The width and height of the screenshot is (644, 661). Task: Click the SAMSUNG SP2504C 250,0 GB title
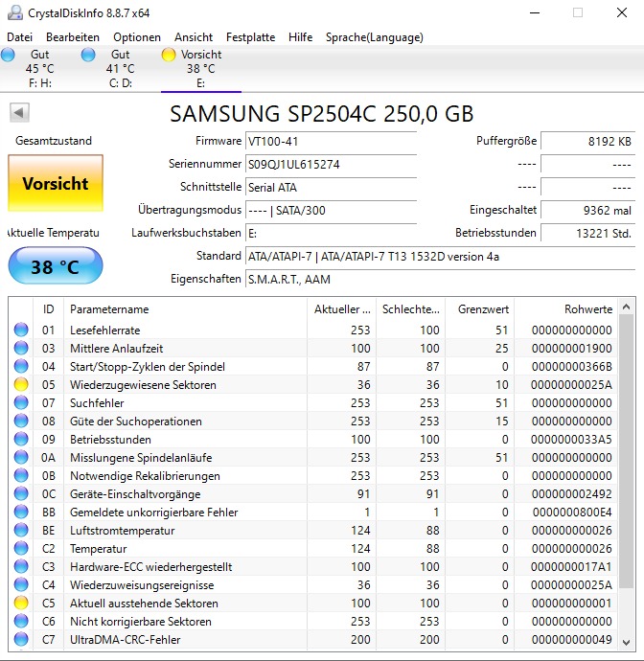[322, 114]
